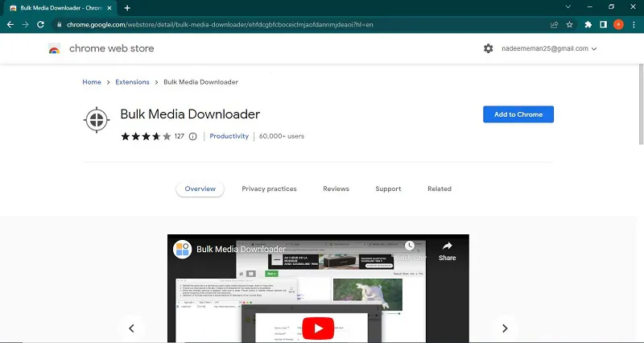
Task: Close the Bulk Media Downloader tab
Action: point(109,8)
